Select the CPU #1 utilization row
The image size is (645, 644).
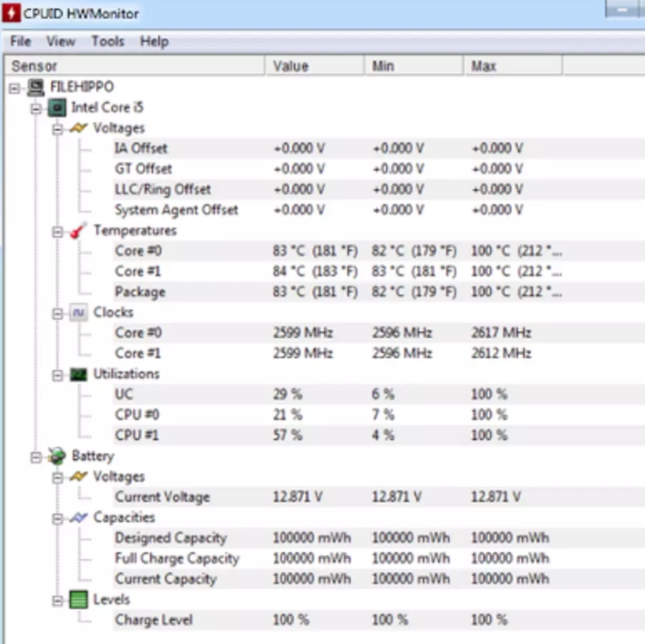[x=378, y=435]
